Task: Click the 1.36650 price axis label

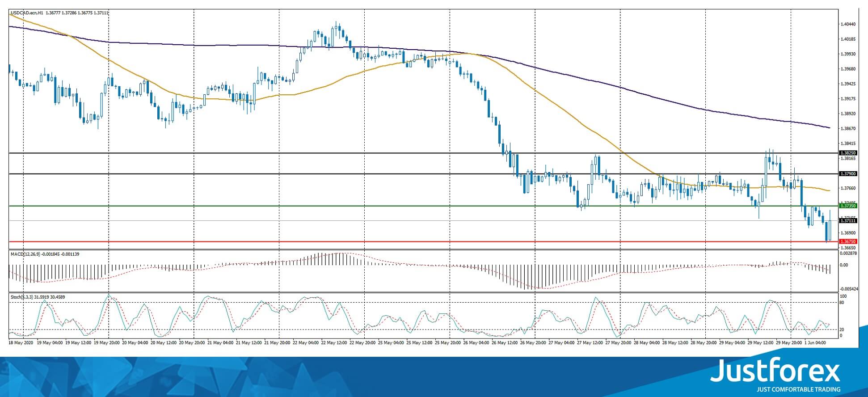Action: point(848,248)
